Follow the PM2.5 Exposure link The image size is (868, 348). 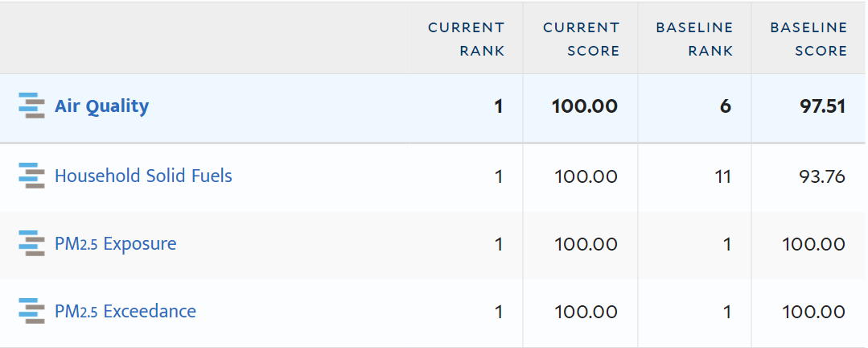point(115,243)
